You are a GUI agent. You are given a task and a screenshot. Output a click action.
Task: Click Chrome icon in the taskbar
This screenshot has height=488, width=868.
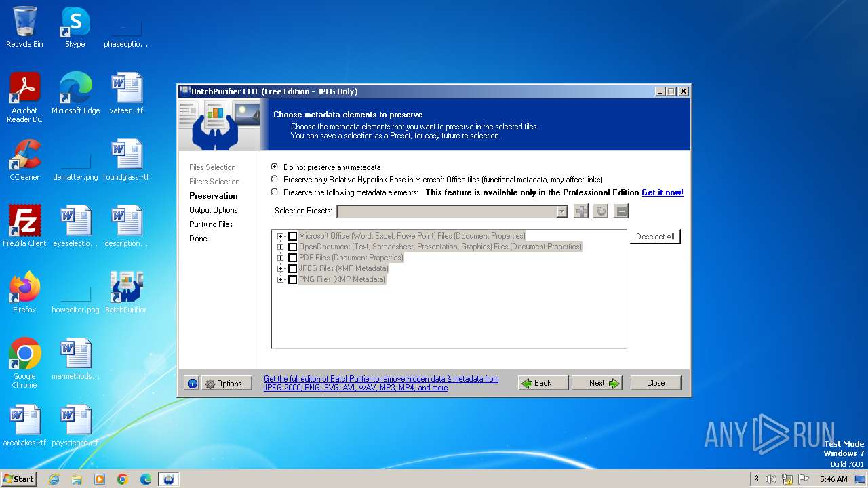[123, 479]
